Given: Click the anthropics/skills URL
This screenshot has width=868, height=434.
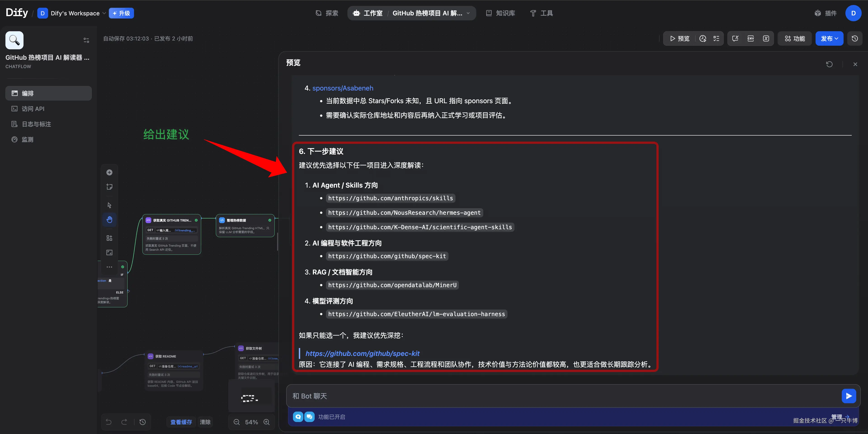Looking at the screenshot, I should [391, 198].
